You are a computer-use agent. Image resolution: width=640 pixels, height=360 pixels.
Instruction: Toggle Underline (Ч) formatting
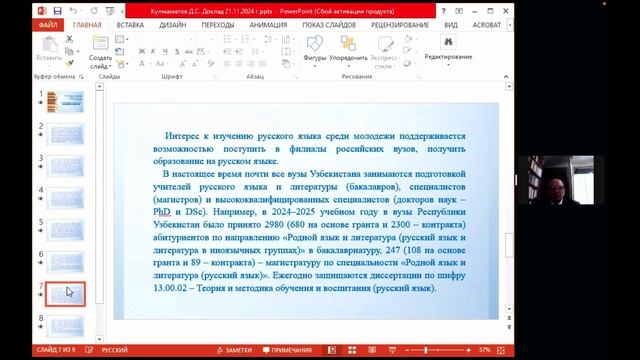point(165,51)
